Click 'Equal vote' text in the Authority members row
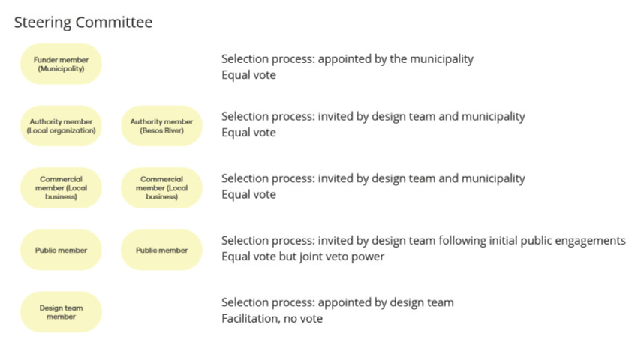This screenshot has height=348, width=644. click(x=248, y=133)
